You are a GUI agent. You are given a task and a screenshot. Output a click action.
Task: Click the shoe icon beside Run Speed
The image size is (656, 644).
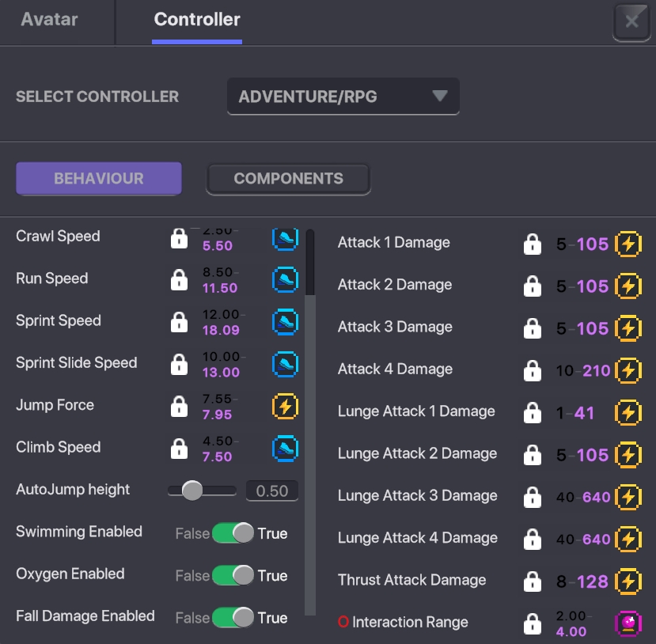pyautogui.click(x=285, y=279)
